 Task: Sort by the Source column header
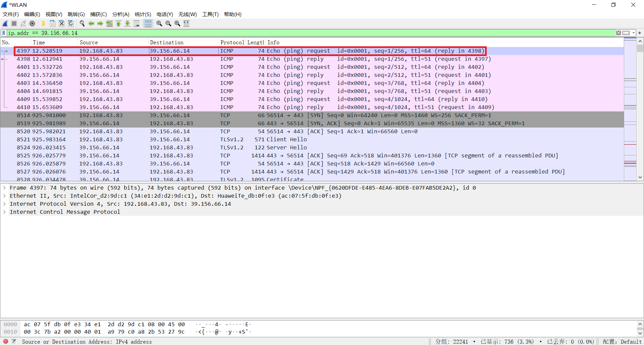(x=113, y=42)
